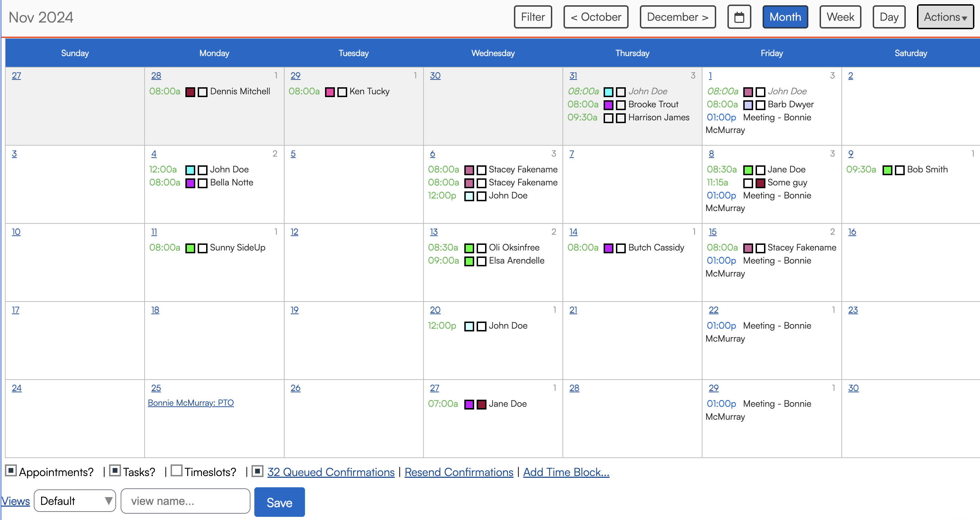Toggle the Tasks checkbox
The height and width of the screenshot is (520, 980).
click(115, 471)
